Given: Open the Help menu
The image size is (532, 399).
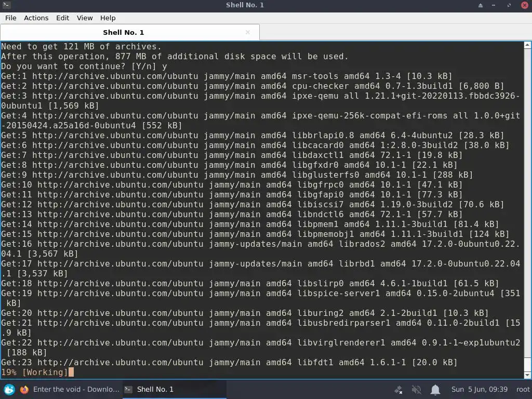Looking at the screenshot, I should (x=108, y=18).
